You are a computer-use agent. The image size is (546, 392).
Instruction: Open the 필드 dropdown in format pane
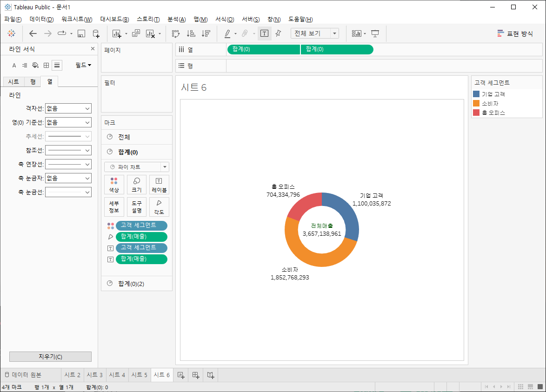point(83,65)
